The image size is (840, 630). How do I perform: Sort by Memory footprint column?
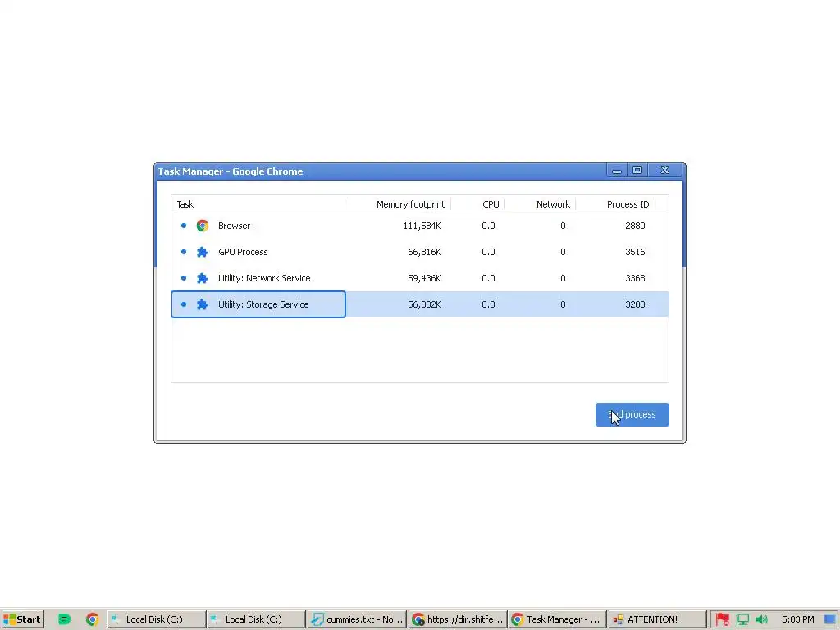pyautogui.click(x=398, y=204)
